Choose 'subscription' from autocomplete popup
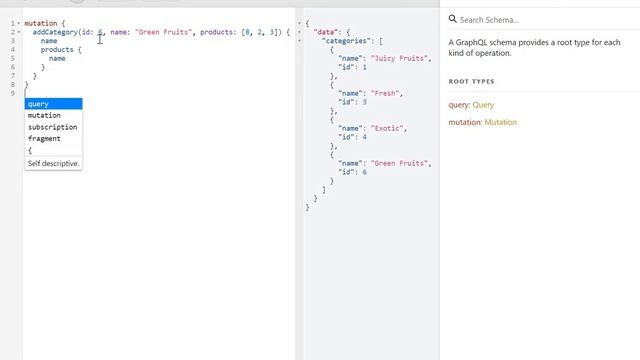Viewport: 640px width, 360px height. (x=53, y=127)
